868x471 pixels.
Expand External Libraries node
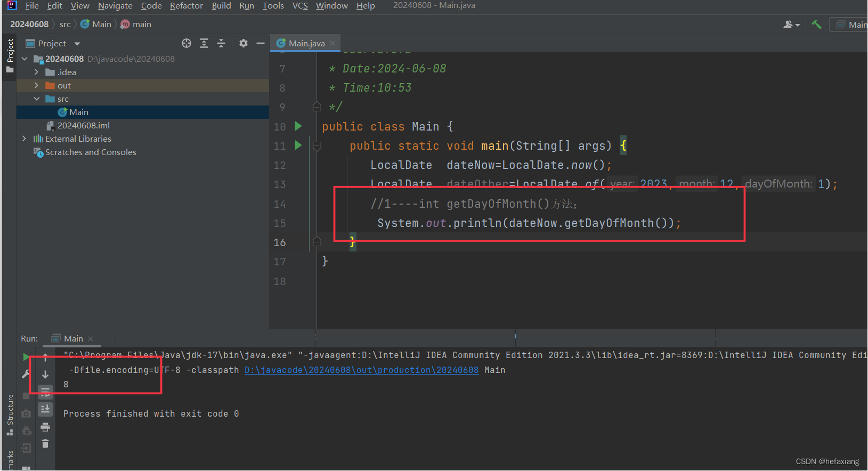tap(25, 139)
